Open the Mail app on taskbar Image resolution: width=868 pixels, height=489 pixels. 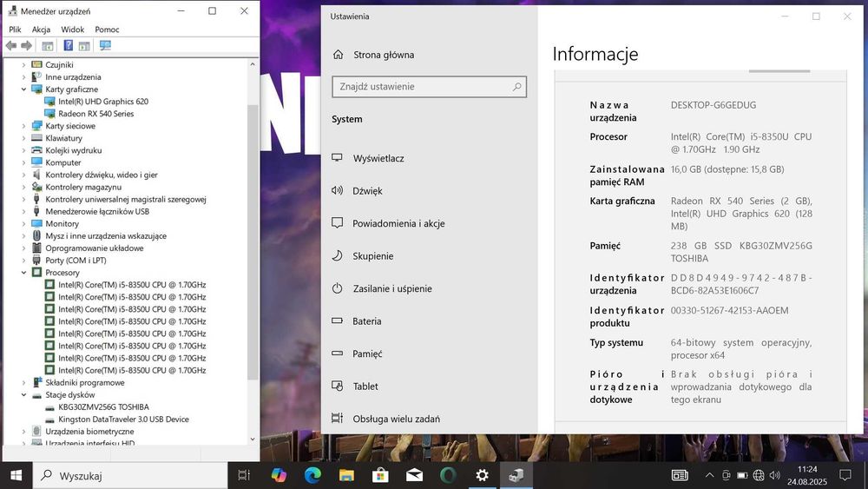414,475
